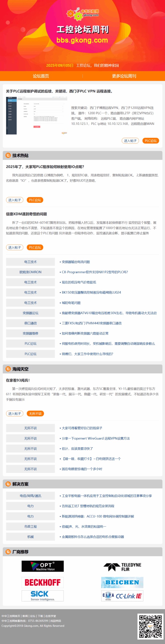Click the BECKHOFF vendor logo
165x644 pixels.
click(x=43, y=582)
